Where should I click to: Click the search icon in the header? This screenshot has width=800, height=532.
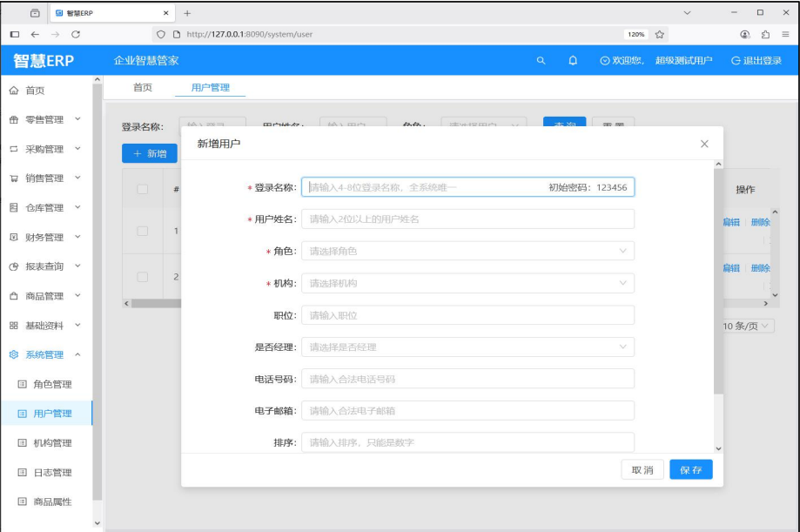pos(541,61)
